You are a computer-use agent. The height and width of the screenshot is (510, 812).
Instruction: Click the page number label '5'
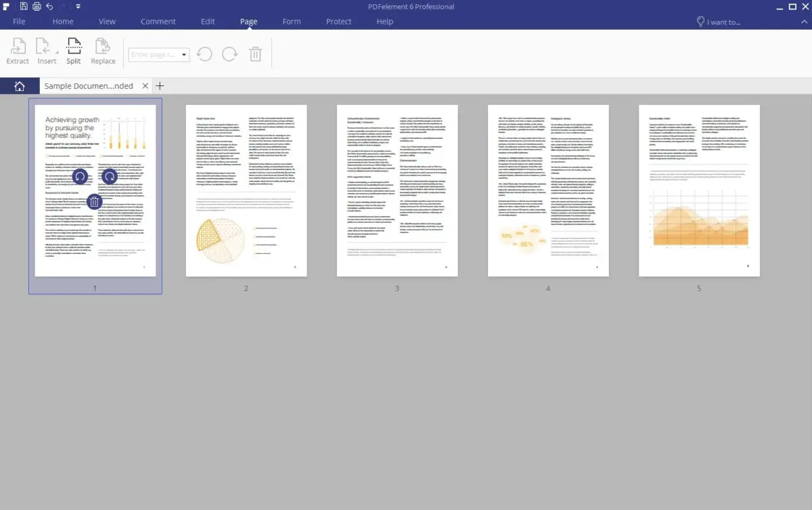[699, 289]
